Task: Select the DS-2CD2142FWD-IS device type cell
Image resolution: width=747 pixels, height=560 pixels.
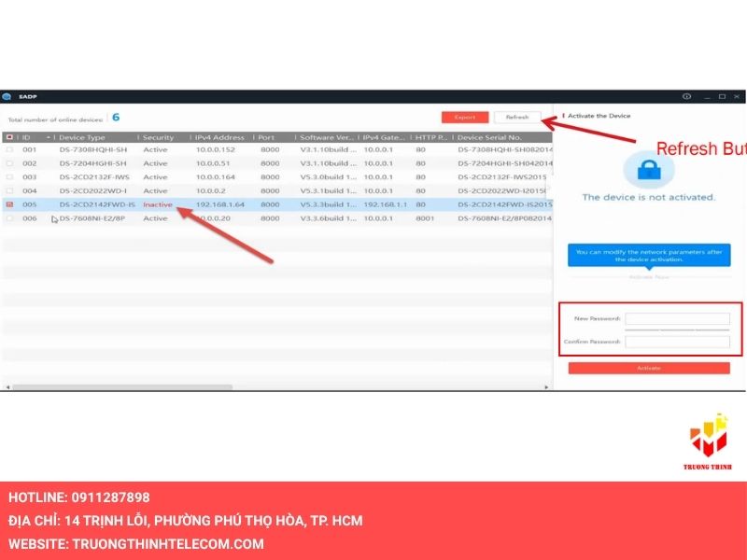Action: pos(97,204)
